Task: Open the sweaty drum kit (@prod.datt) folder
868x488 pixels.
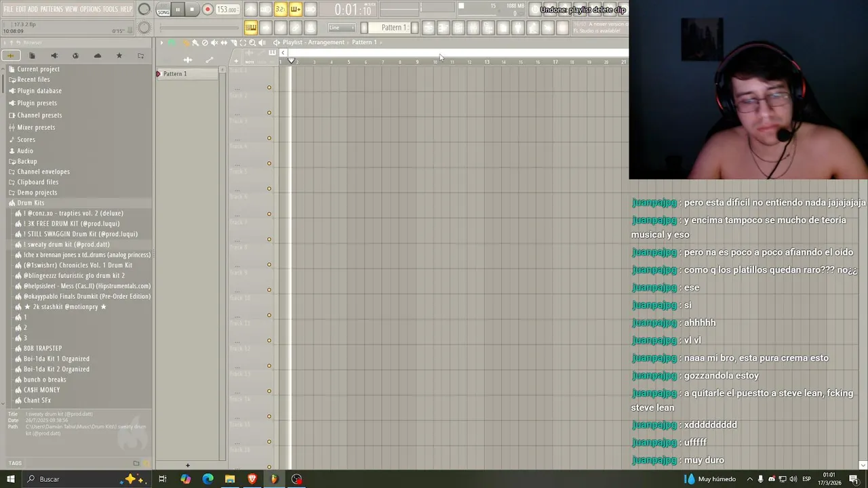Action: click(x=66, y=244)
